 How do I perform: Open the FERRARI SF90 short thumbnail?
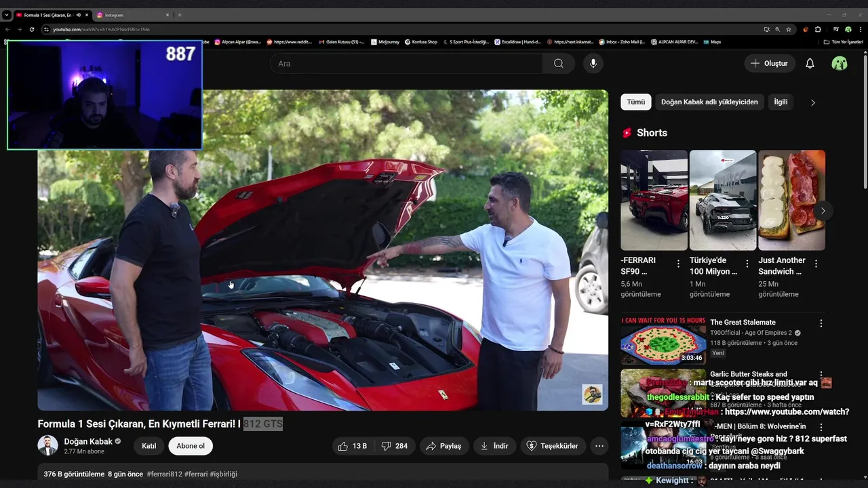(x=654, y=201)
